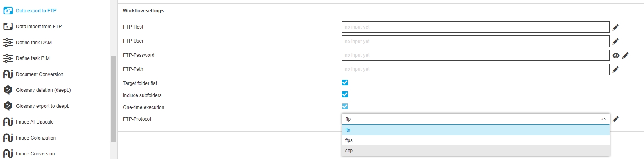Click the pencil icon next to FTP-Path

coord(615,70)
